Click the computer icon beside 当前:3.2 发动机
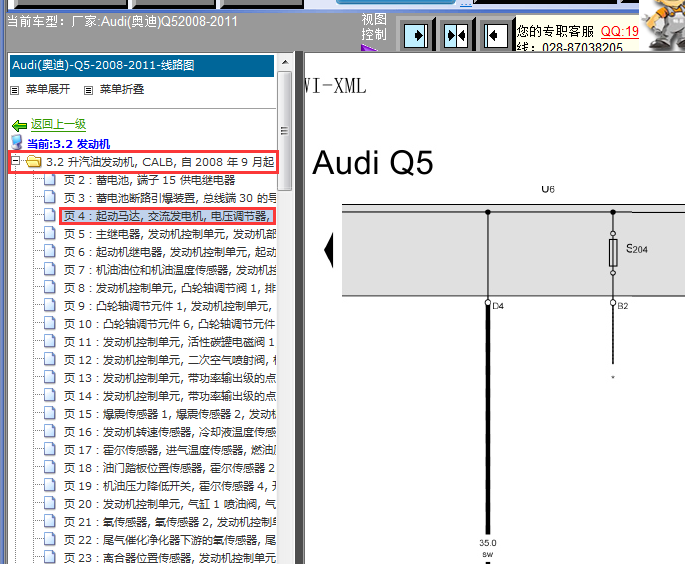This screenshot has height=564, width=685. click(17, 142)
